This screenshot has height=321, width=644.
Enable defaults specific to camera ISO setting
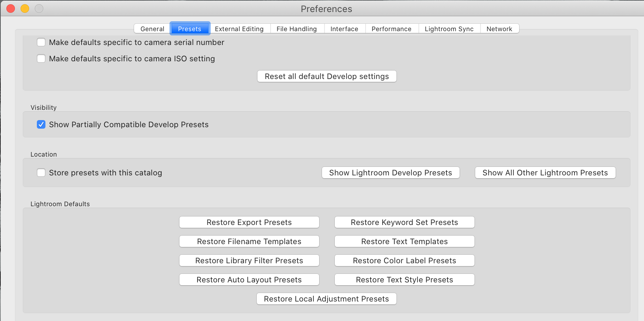tap(41, 58)
